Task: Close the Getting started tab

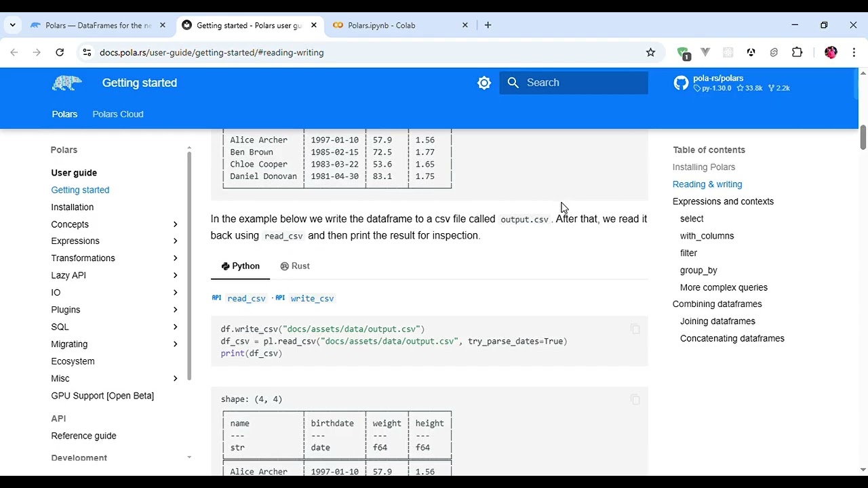Action: [x=313, y=25]
